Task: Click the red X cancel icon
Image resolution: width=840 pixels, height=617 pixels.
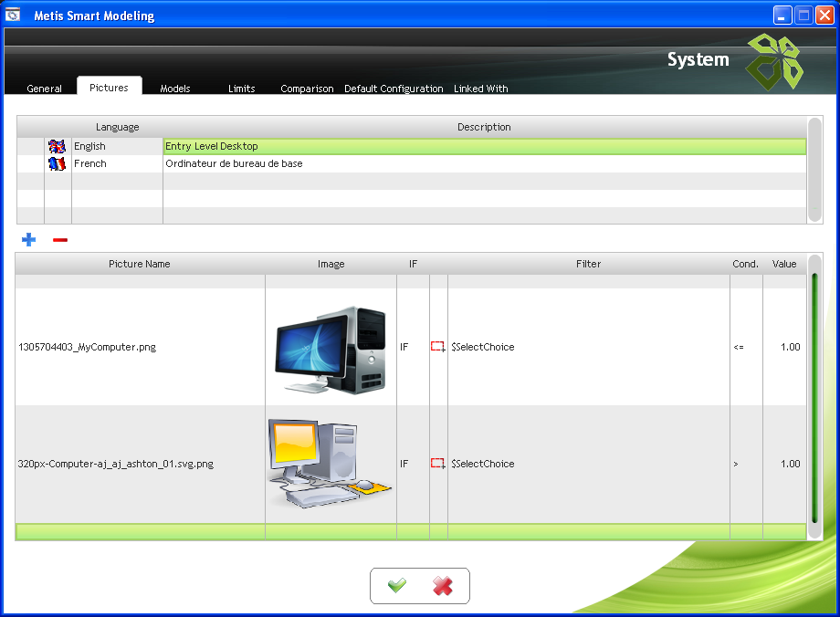Action: point(443,586)
